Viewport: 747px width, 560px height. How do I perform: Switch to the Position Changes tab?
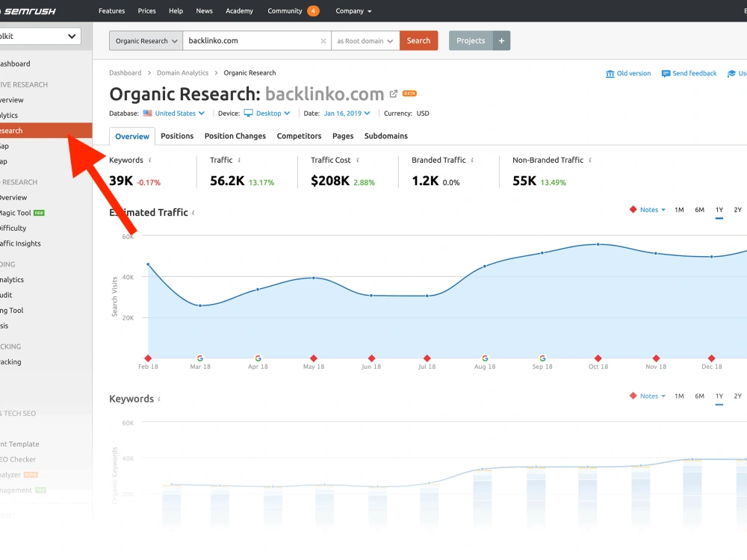coord(235,136)
